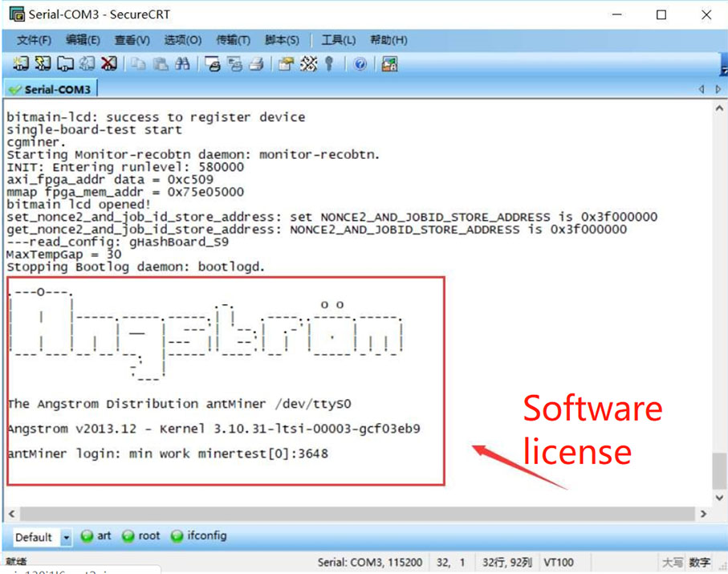Click the art button bar button

pyautogui.click(x=98, y=535)
